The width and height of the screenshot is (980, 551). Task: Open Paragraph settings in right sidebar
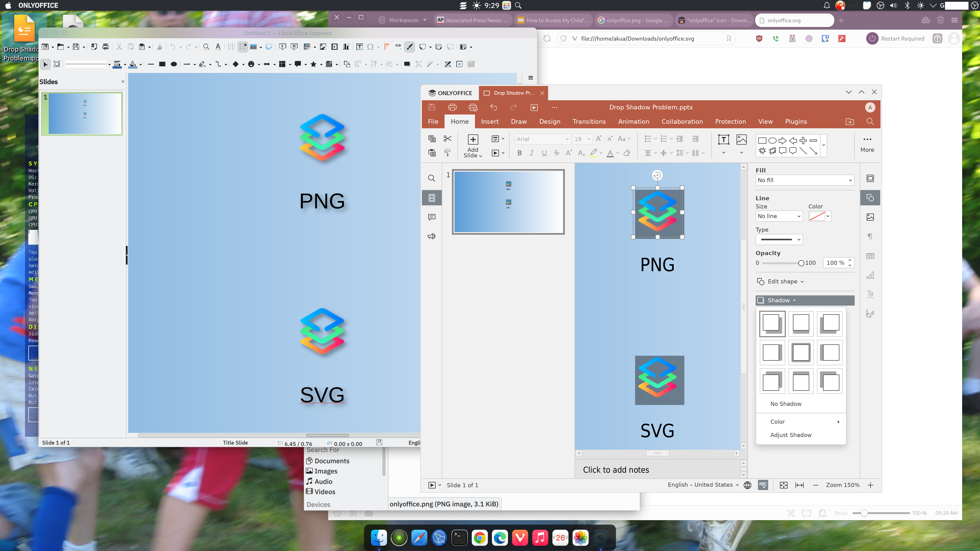(870, 236)
